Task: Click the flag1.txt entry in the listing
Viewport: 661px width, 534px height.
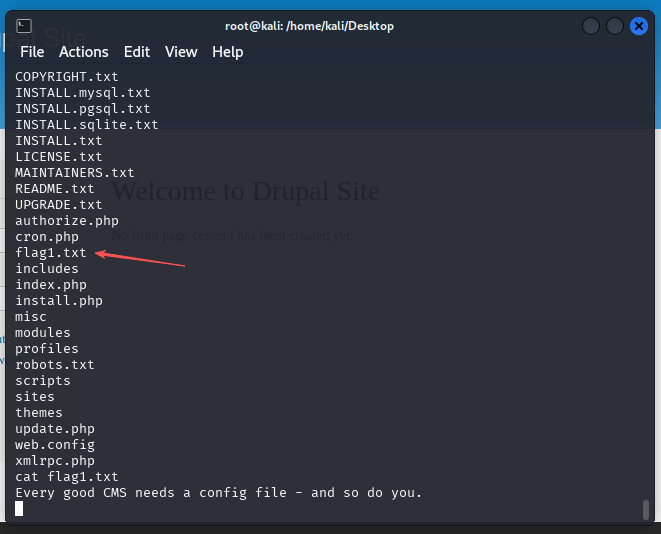Action: coord(51,253)
